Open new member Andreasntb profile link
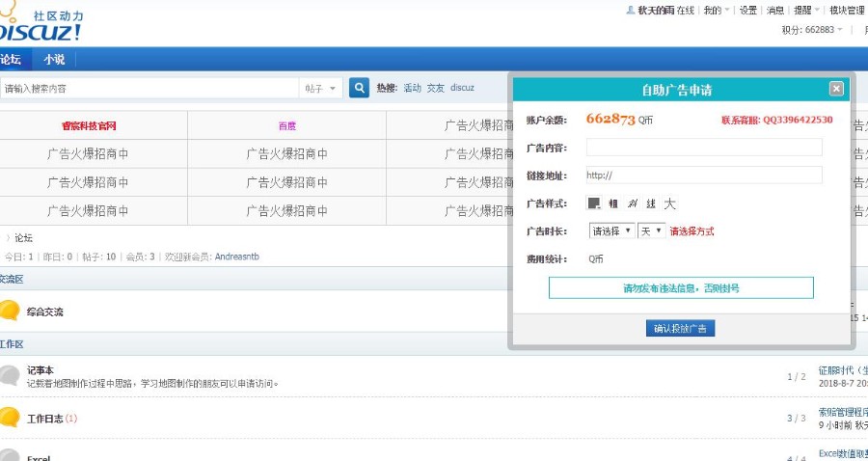The image size is (868, 461). coord(237,257)
